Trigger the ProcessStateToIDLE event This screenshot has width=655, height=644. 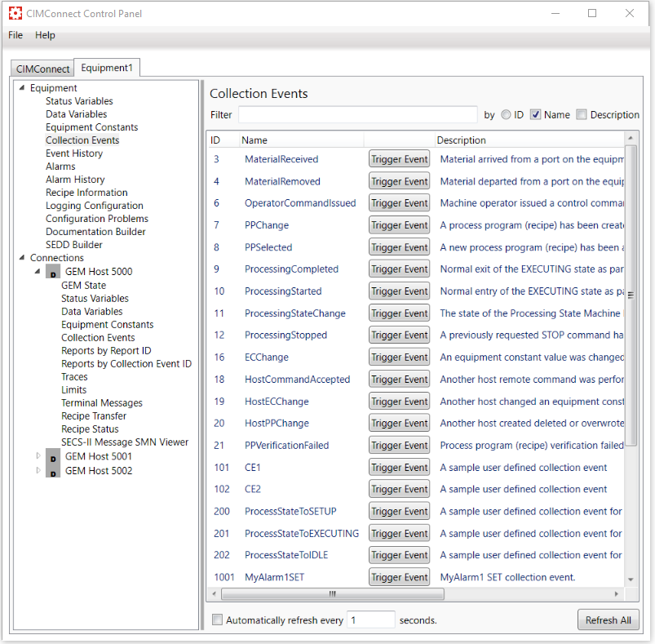point(400,555)
